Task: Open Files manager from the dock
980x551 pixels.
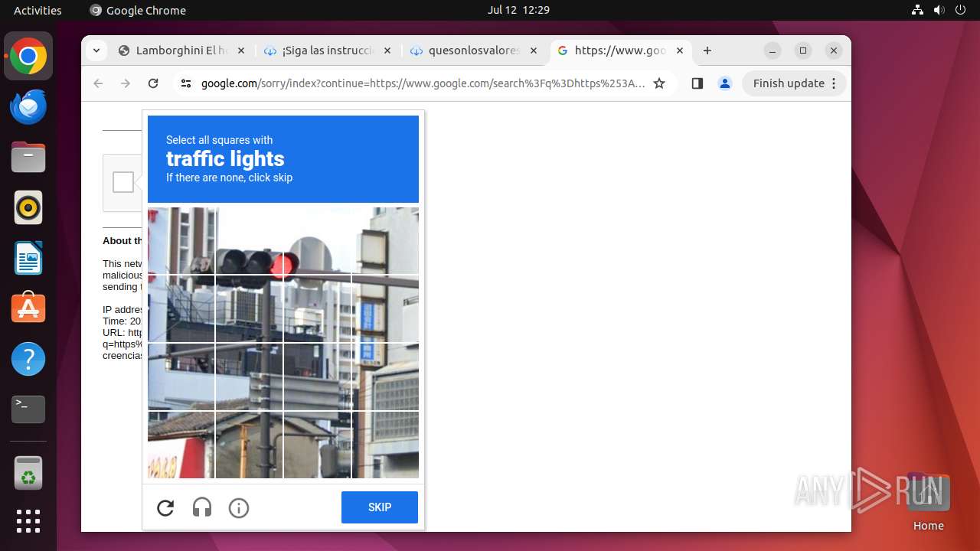Action: coord(28,158)
